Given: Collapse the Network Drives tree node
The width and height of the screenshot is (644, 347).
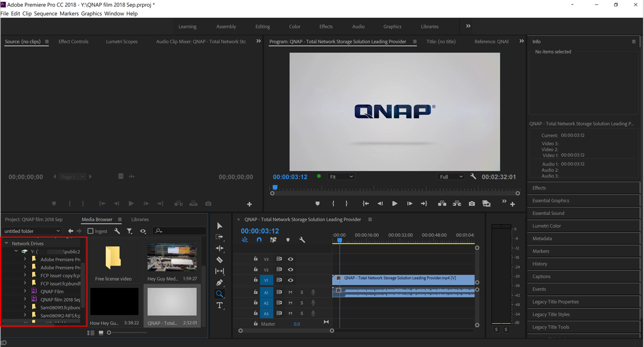Looking at the screenshot, I should click(6, 244).
